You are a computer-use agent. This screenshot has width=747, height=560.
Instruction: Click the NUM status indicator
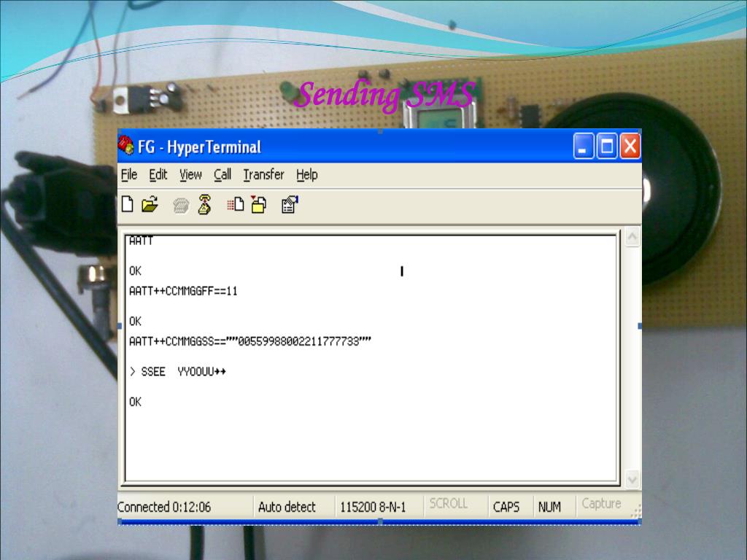coord(549,507)
